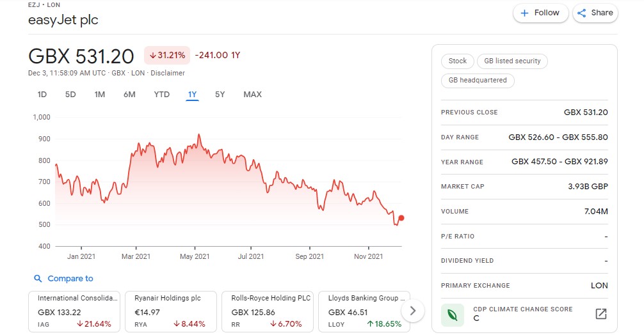
Task: Click the green leaf climate icon
Action: coord(452,315)
